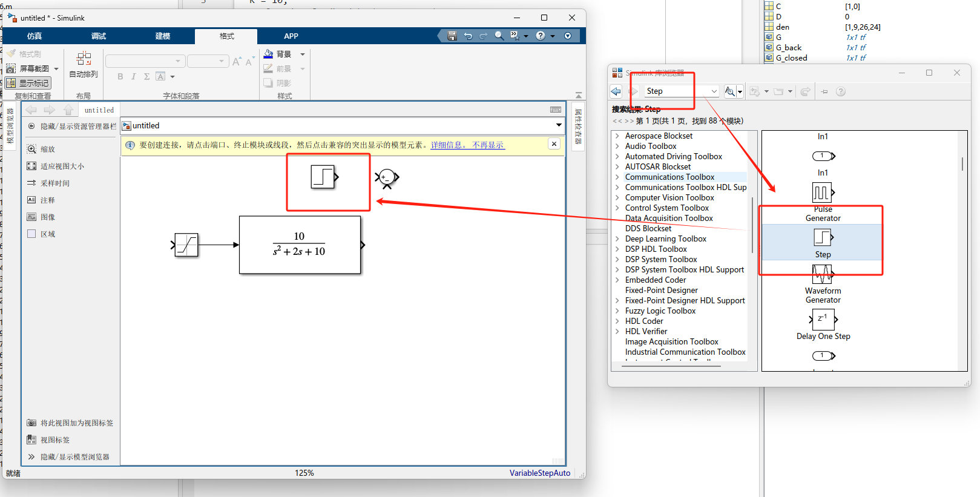Click the Screenshot (屏幕截图) camera icon
The height and width of the screenshot is (497, 980).
pyautogui.click(x=11, y=68)
